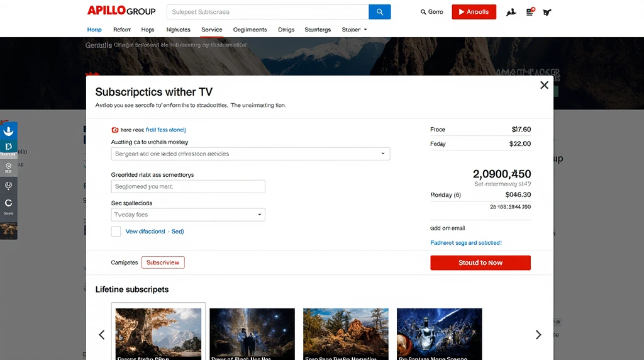Close the Subscripctics dialog with X
Image resolution: width=644 pixels, height=360 pixels.
(x=544, y=85)
